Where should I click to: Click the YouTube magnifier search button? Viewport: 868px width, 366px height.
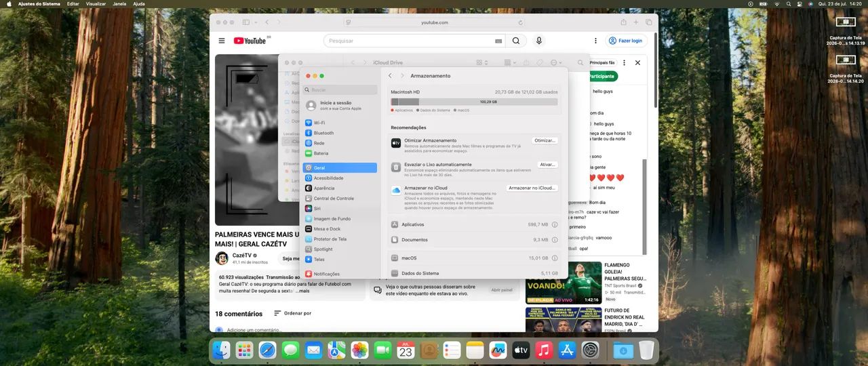click(516, 41)
